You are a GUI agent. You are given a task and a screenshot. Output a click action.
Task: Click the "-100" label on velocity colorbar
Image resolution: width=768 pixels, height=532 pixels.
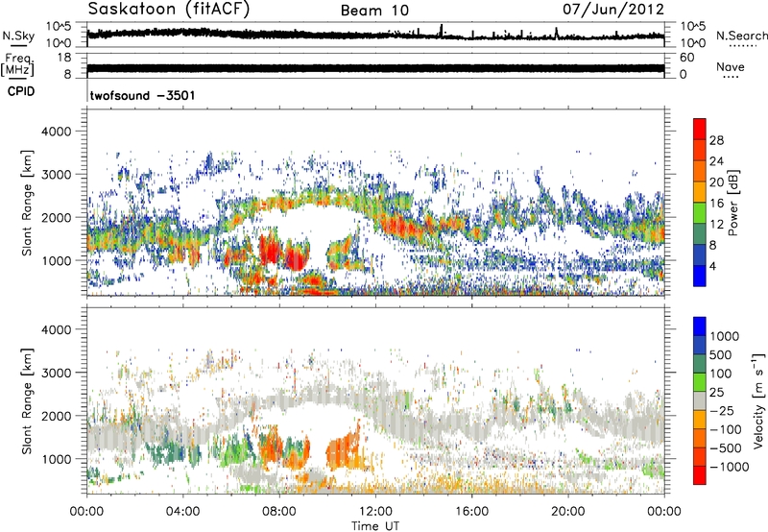[726, 429]
